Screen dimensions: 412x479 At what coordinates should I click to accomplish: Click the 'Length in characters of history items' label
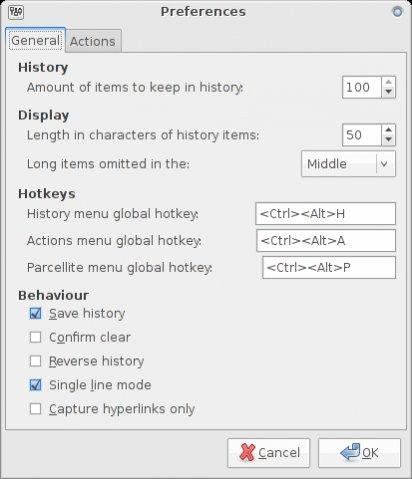pos(143,135)
